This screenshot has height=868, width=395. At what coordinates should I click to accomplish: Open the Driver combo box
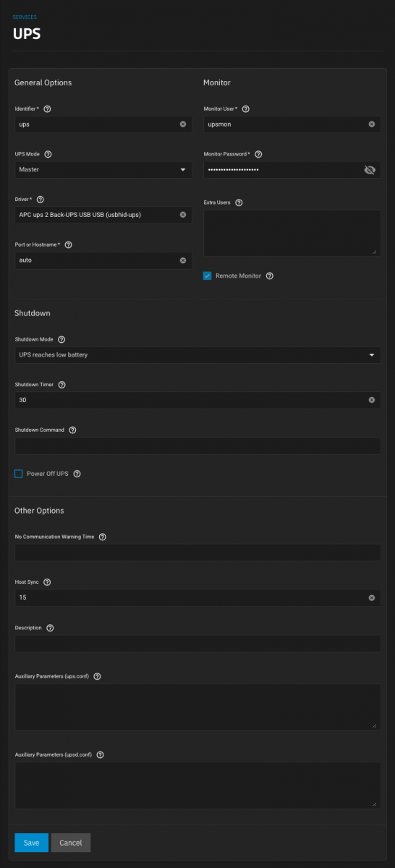103,215
